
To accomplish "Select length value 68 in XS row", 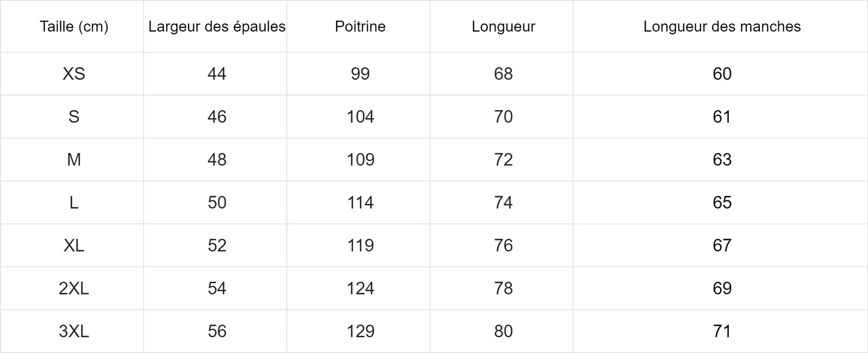I will click(503, 74).
